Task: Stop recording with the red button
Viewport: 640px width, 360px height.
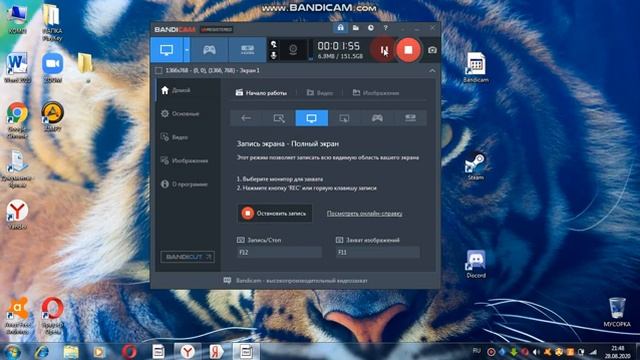Action: 408,50
